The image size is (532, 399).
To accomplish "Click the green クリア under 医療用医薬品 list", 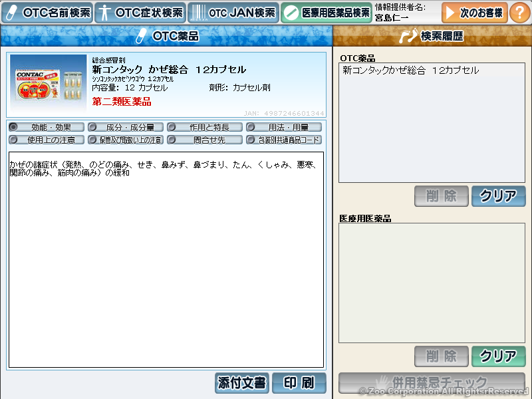I will tap(498, 356).
